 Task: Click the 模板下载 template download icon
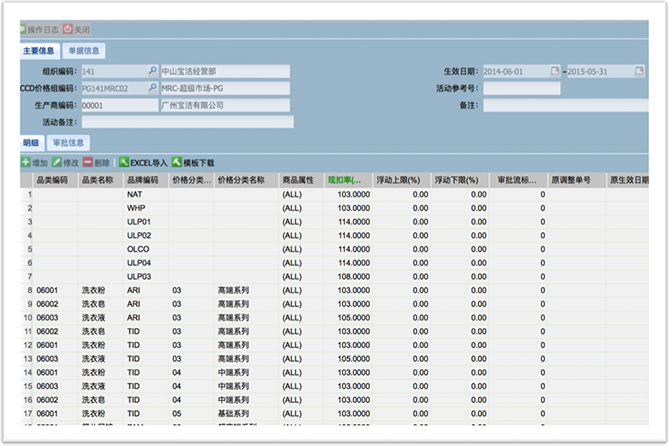pyautogui.click(x=177, y=162)
